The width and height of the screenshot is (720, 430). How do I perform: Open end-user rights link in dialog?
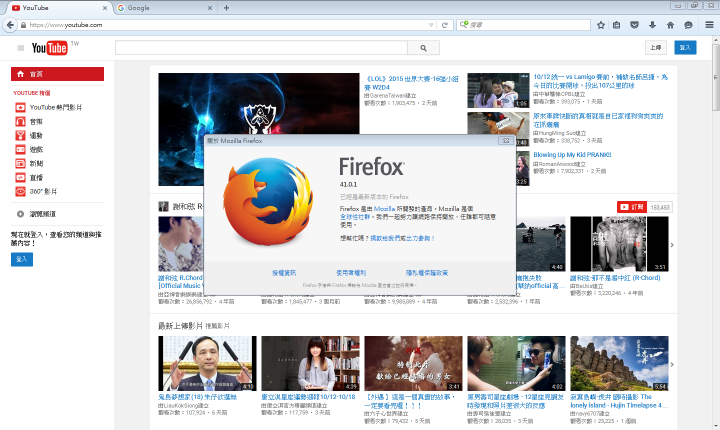pos(351,273)
